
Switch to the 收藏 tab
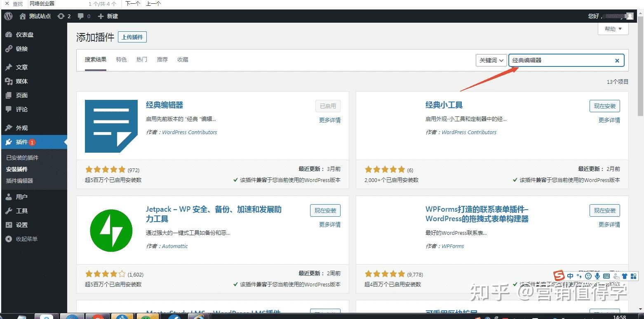[183, 60]
